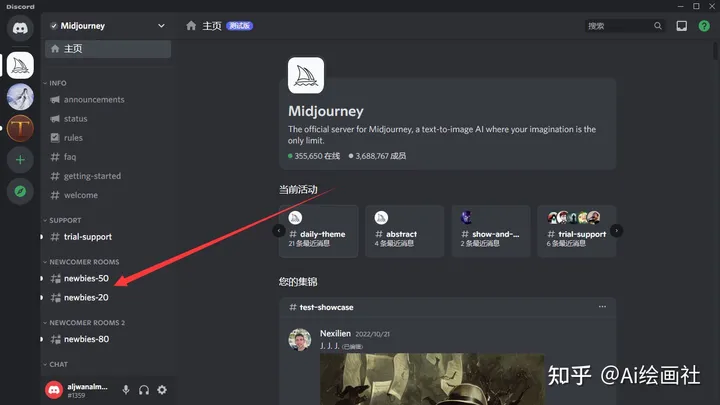This screenshot has width=720, height=405.
Task: Click the Add a Server plus icon
Action: click(x=20, y=159)
